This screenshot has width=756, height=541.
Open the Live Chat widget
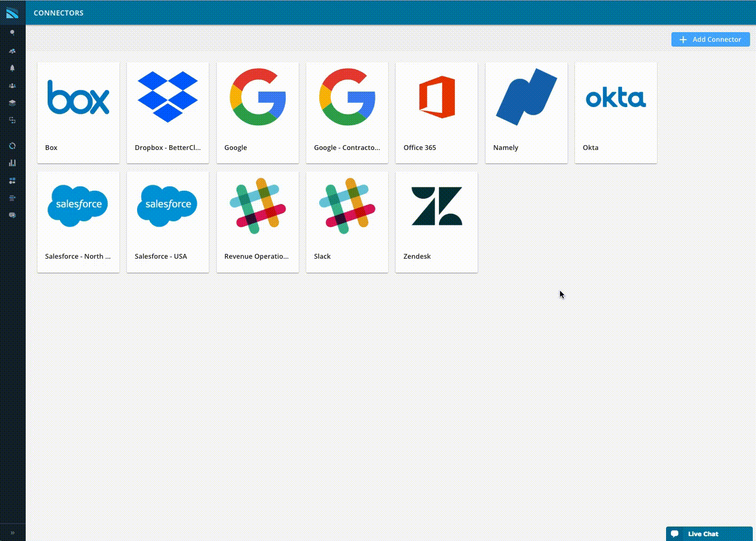coord(709,534)
